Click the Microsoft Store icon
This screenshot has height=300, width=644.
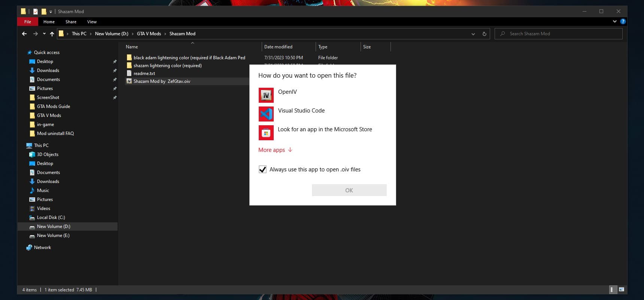[266, 133]
